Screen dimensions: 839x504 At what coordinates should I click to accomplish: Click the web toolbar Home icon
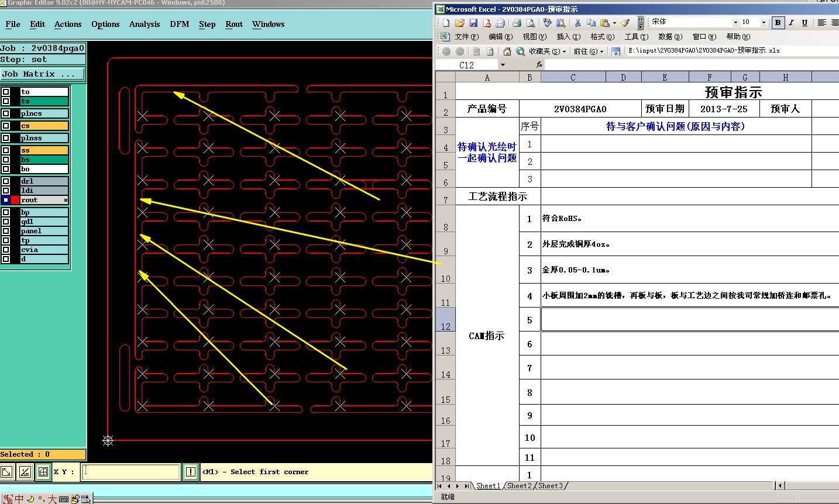click(x=507, y=51)
